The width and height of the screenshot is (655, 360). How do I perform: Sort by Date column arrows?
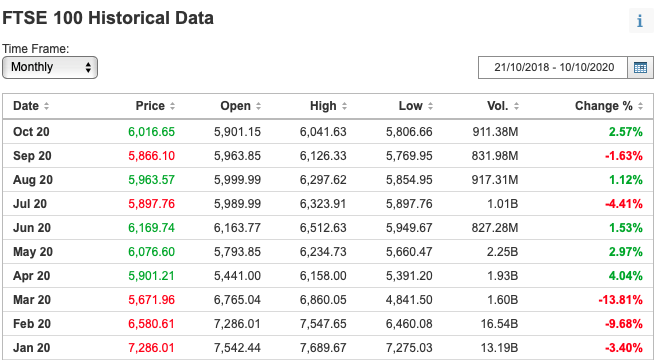(x=46, y=106)
